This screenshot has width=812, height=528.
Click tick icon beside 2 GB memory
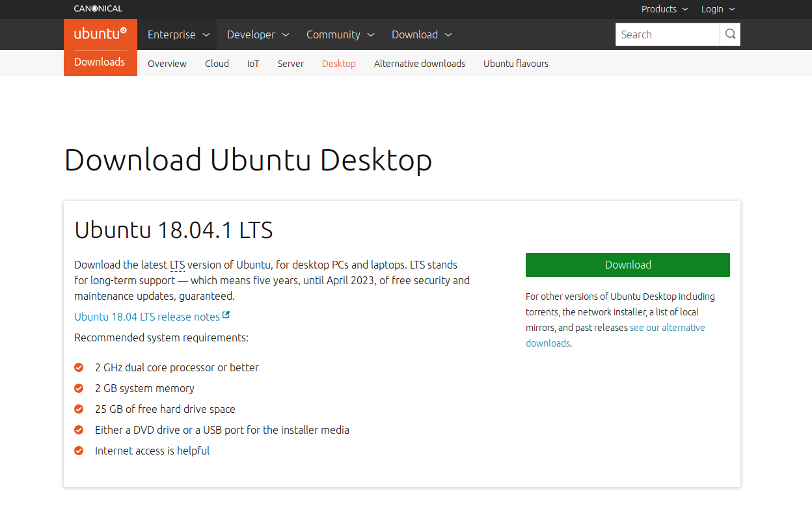[x=79, y=388]
